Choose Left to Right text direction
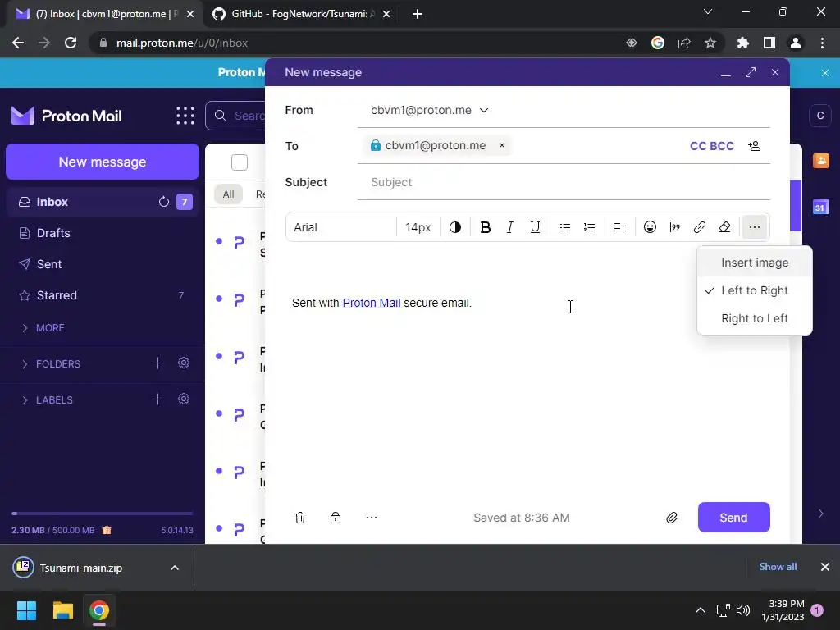840x630 pixels. 755,290
